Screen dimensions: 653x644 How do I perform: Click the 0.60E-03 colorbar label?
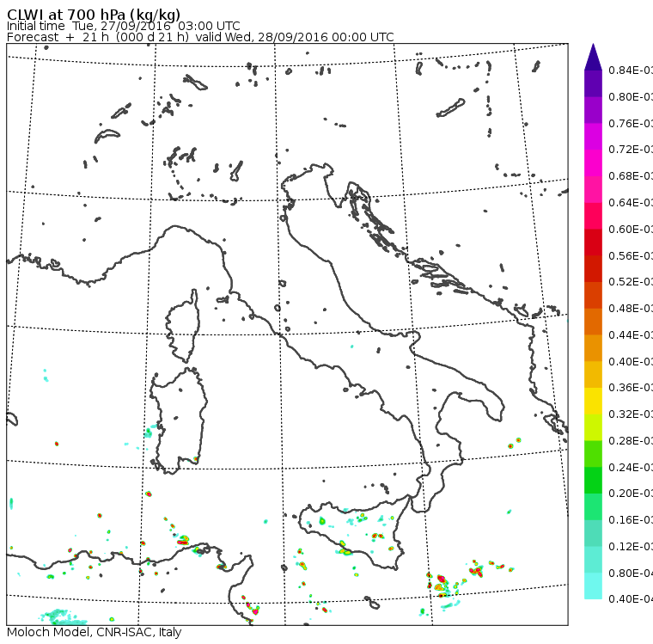[x=631, y=230]
